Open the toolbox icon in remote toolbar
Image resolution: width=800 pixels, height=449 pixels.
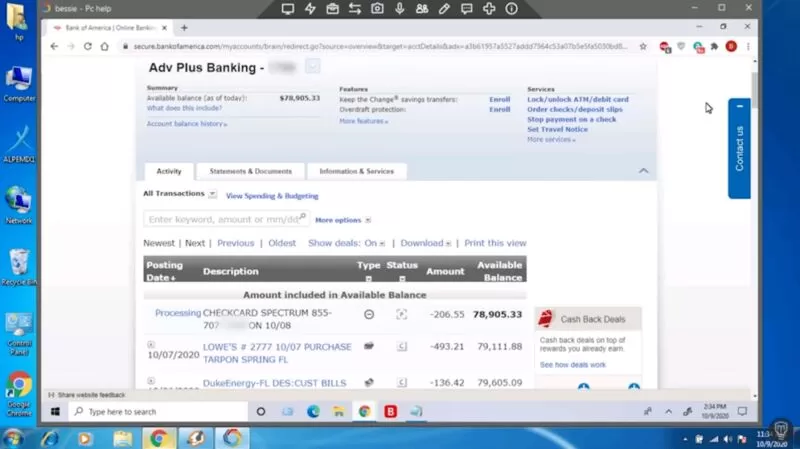[333, 9]
